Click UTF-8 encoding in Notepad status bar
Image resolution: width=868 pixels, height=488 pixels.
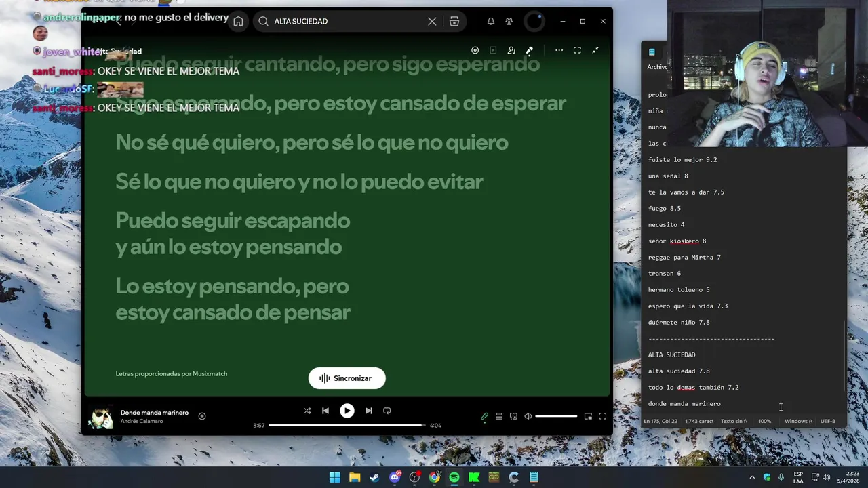click(828, 422)
